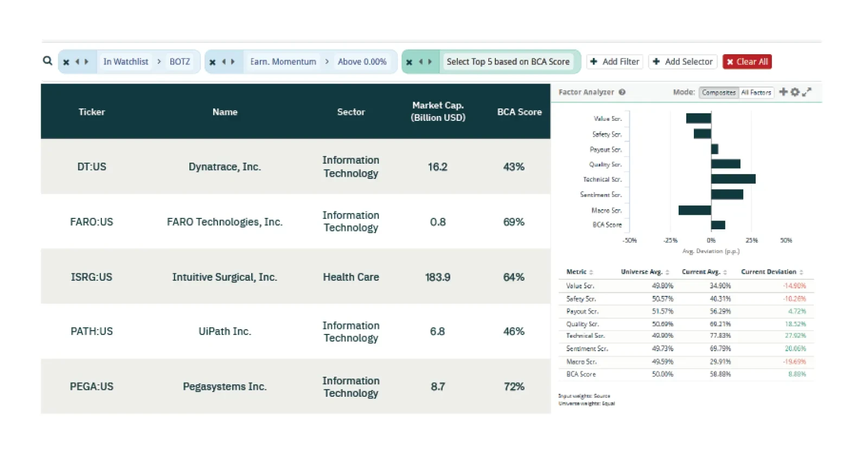Open the BOTZ watchlist value
This screenshot has height=451, width=868.
coord(180,62)
